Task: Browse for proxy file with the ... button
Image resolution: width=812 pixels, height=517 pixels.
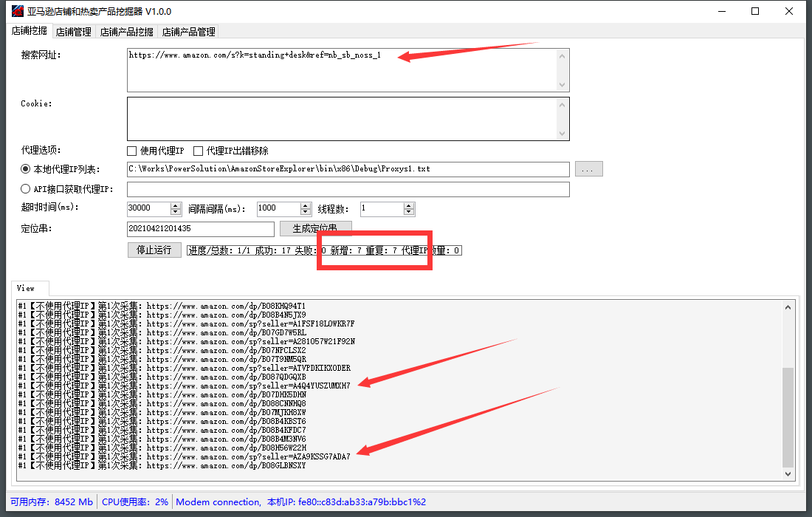Action: (588, 169)
